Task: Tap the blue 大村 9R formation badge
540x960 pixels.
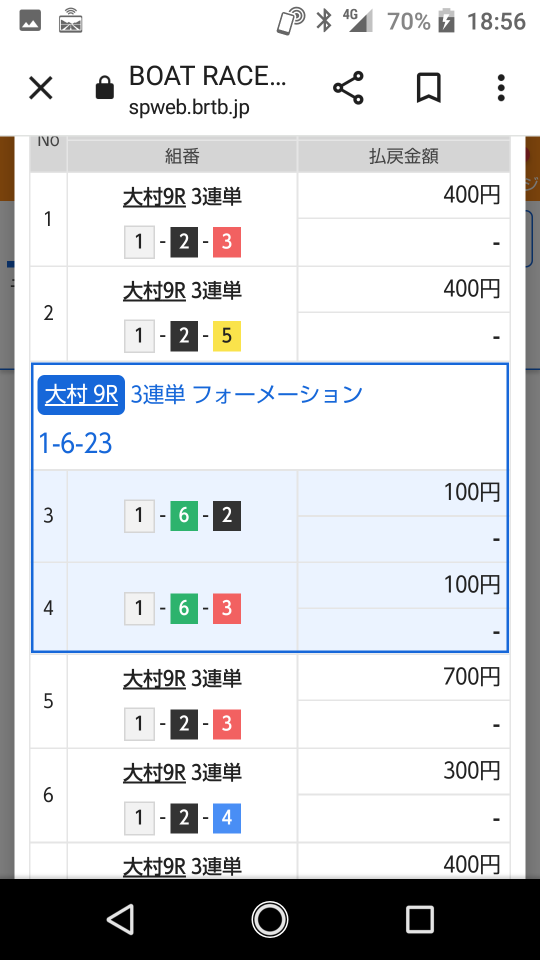Action: [x=81, y=395]
